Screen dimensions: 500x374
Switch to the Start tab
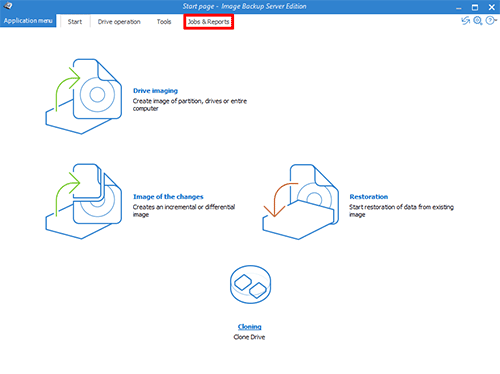[75, 22]
